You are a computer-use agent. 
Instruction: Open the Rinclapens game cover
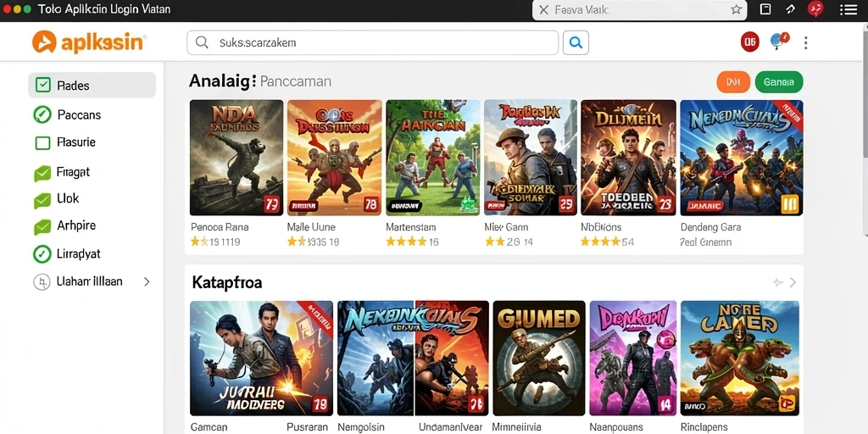coord(739,359)
